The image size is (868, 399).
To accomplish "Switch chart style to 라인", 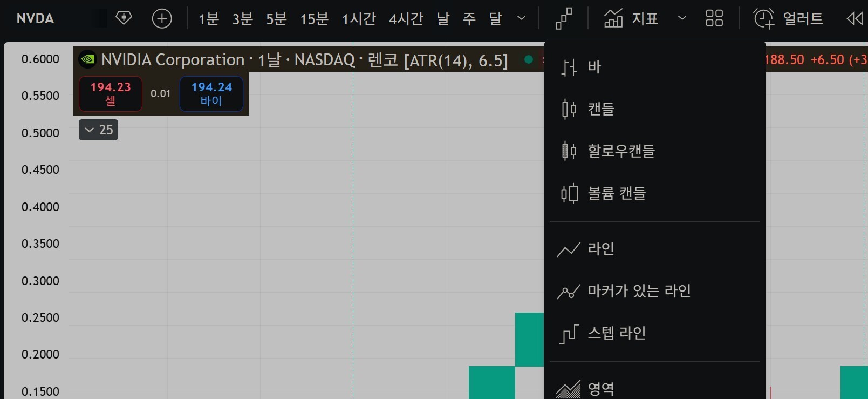I will coord(654,249).
